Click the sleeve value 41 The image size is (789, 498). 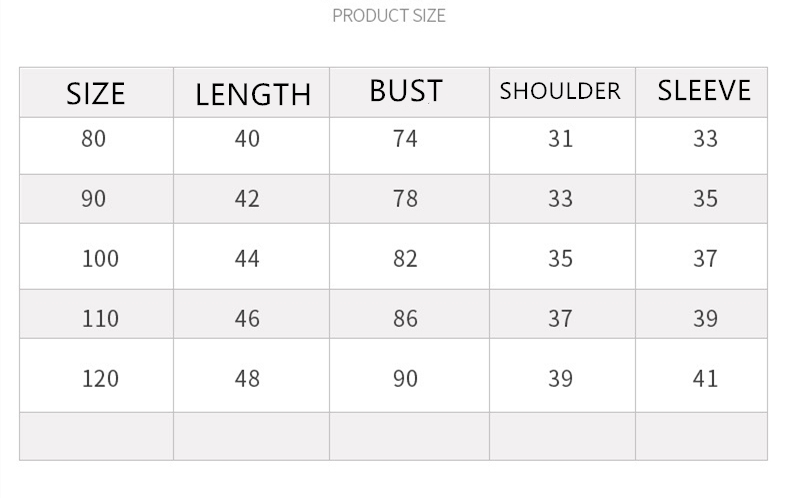(705, 379)
